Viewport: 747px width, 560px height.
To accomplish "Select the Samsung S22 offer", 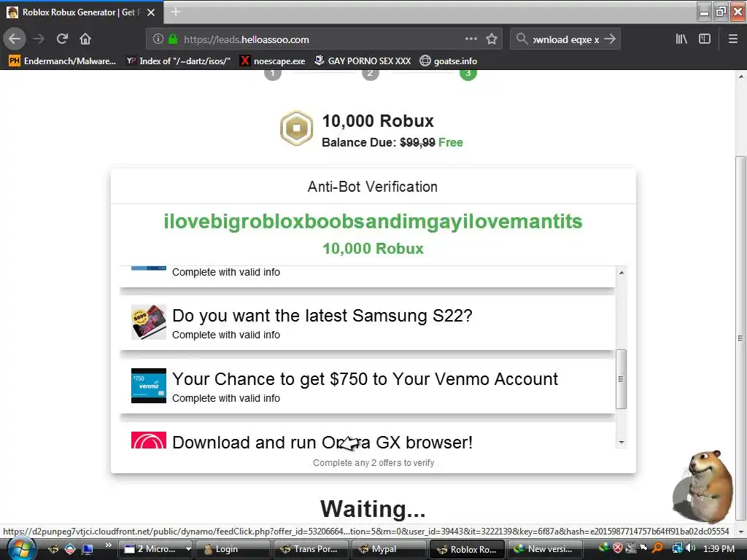I will click(368, 323).
